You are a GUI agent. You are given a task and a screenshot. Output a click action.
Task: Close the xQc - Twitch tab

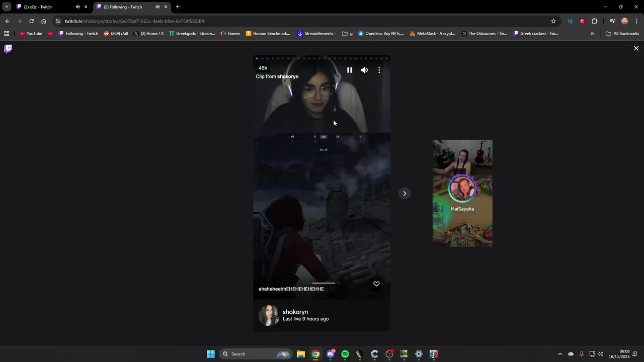click(x=86, y=7)
